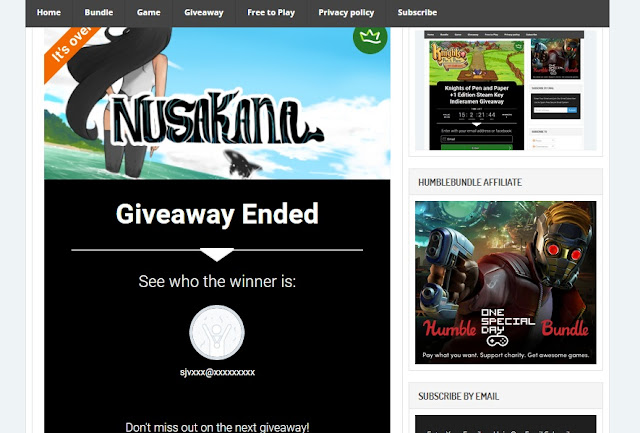Open the Privacy policy page
Screen dimensions: 640x433
(x=346, y=13)
